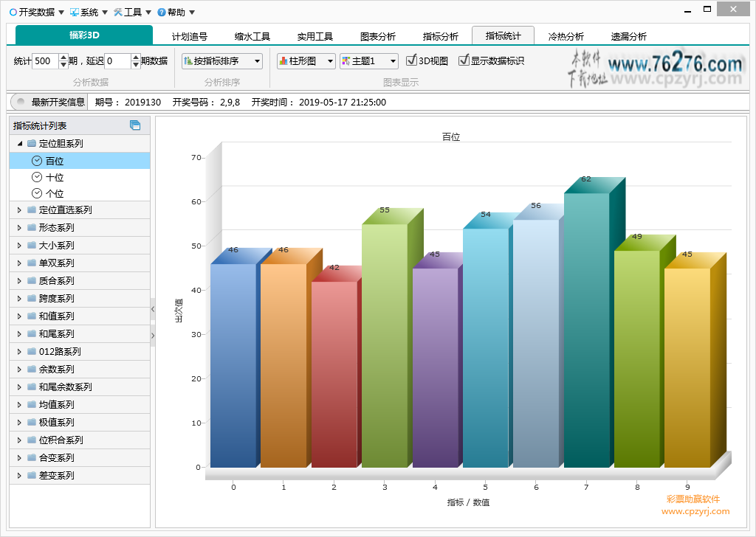
Task: Open the 按指标排序 dropdown
Action: (222, 61)
